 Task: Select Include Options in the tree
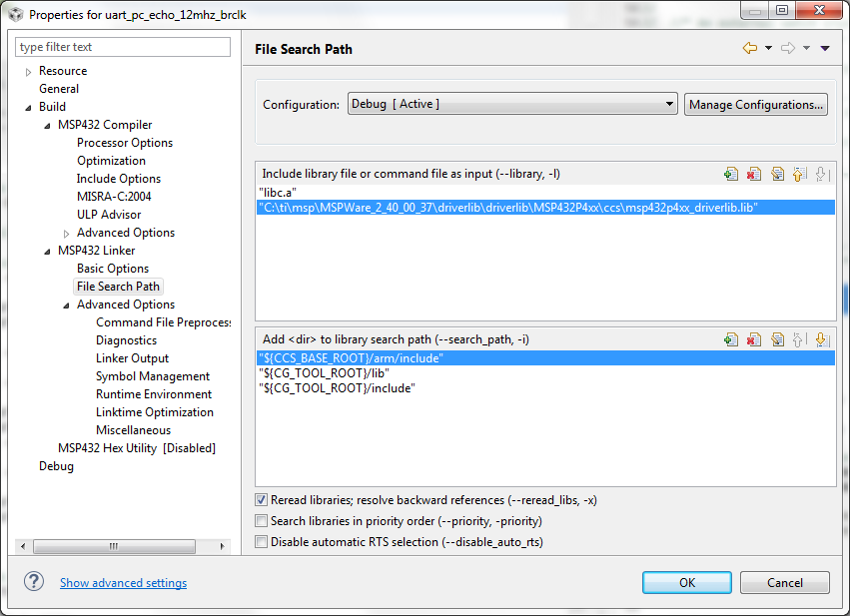tap(119, 179)
